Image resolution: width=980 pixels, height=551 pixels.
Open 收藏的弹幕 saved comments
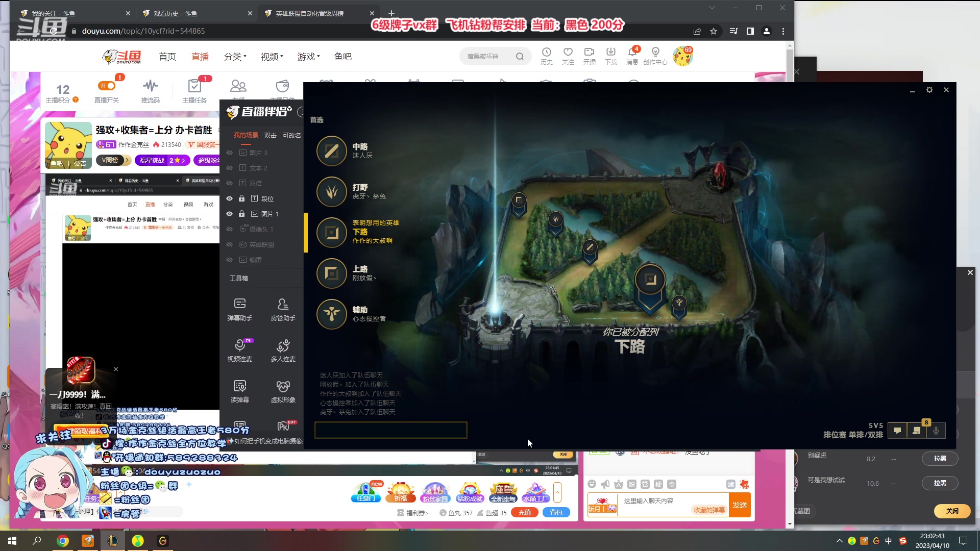(709, 510)
